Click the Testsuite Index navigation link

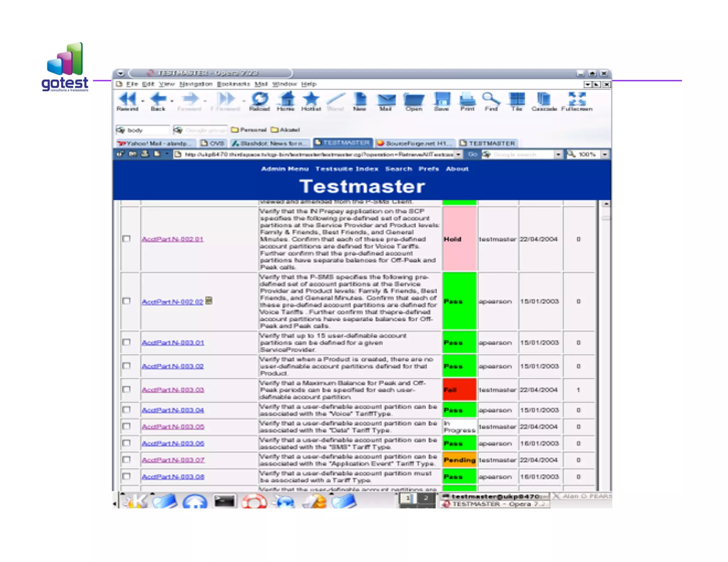pyautogui.click(x=347, y=169)
